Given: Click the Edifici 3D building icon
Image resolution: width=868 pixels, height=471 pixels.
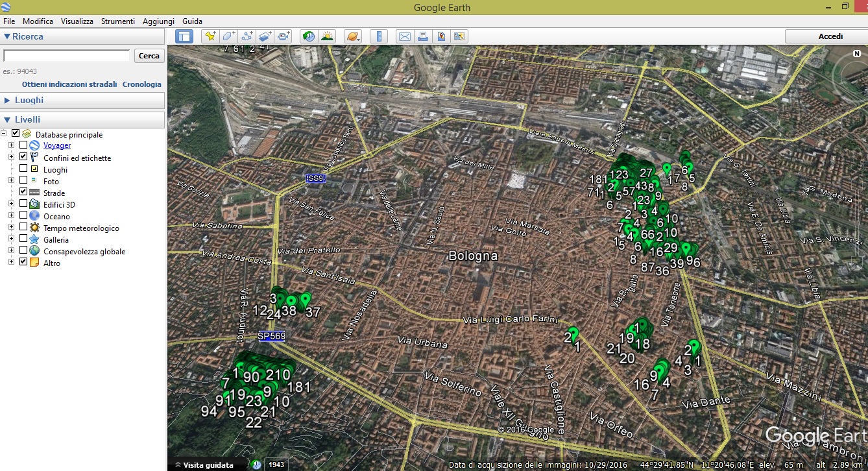Looking at the screenshot, I should (x=34, y=204).
